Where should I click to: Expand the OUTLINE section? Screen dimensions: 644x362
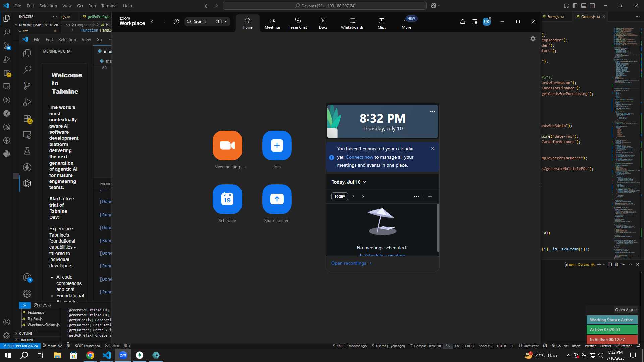click(x=25, y=333)
